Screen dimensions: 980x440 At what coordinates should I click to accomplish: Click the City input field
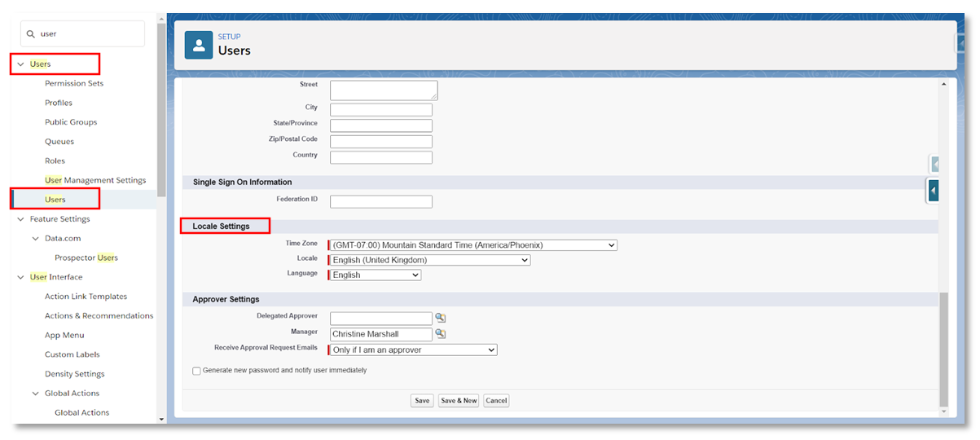click(x=381, y=110)
